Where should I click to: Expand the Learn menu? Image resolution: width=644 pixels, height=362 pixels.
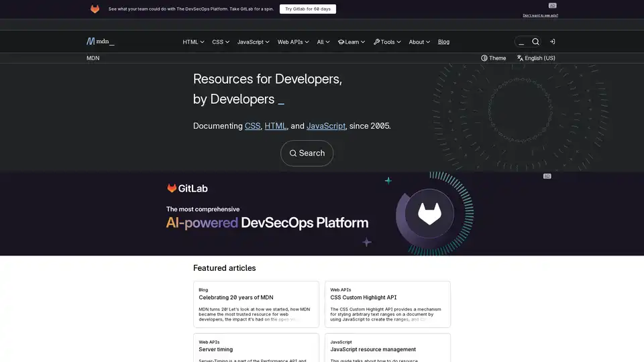click(x=351, y=42)
